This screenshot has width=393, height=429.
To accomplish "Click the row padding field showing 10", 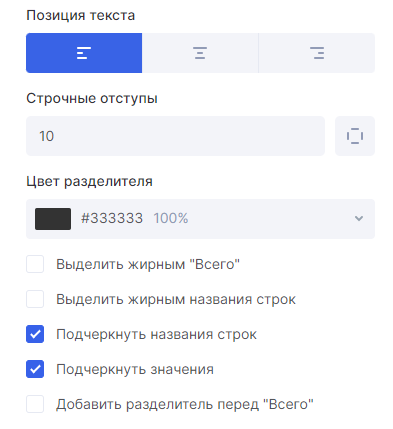I will [175, 136].
